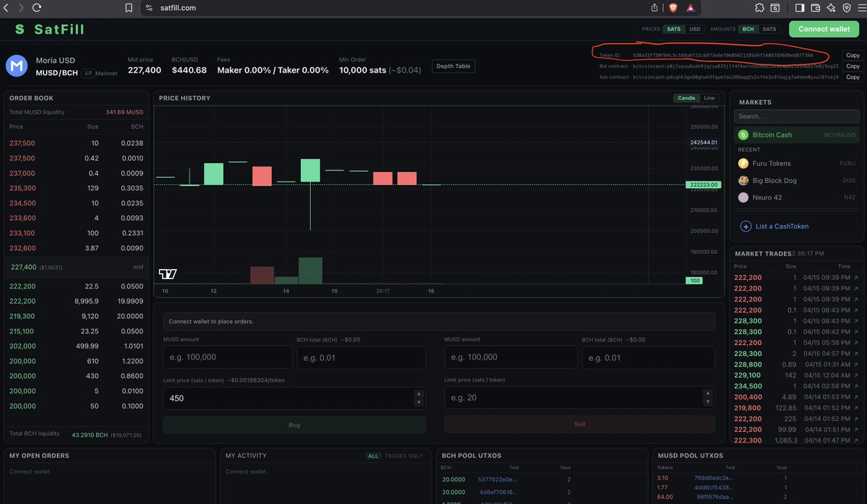Click the TradingView logo on the chart
Image resolution: width=867 pixels, height=504 pixels.
167,274
